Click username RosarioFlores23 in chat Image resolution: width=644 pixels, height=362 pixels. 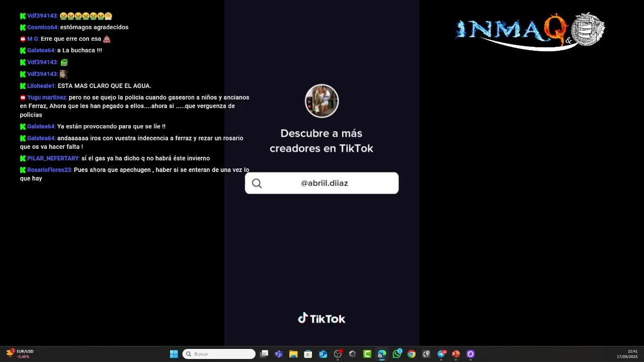(x=50, y=170)
